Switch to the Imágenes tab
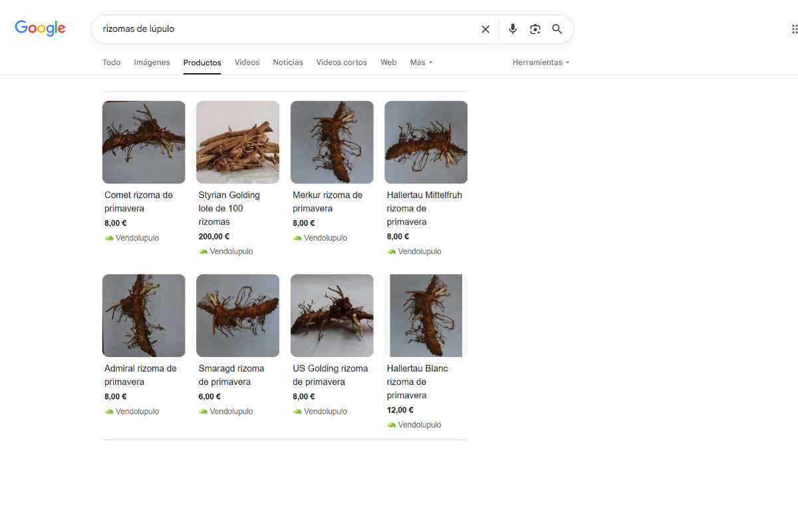Viewport: 798px width, 532px height. pos(152,63)
